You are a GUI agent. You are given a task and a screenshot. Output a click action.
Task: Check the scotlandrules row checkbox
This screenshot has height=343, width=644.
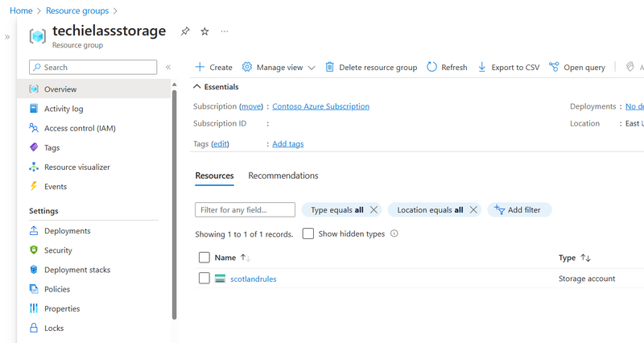click(204, 278)
